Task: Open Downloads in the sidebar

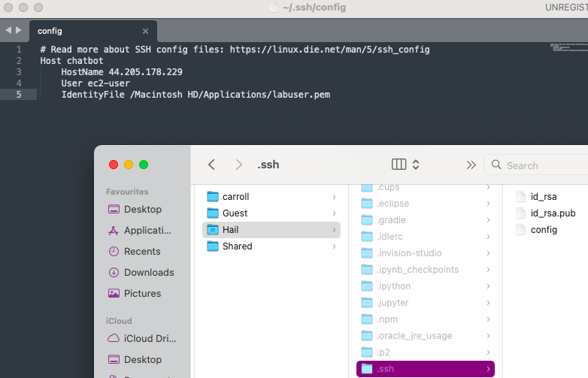Action: click(x=148, y=273)
